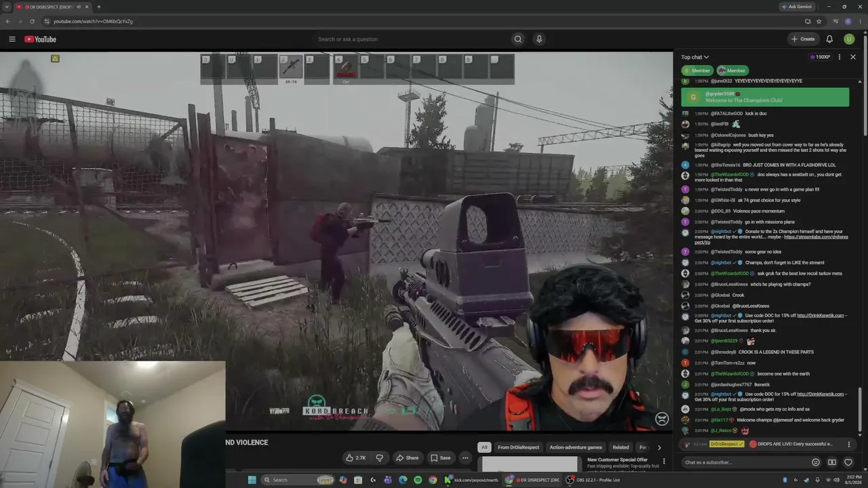Click the "Violence pace momentum" chat message
868x488 pixels.
coord(758,211)
